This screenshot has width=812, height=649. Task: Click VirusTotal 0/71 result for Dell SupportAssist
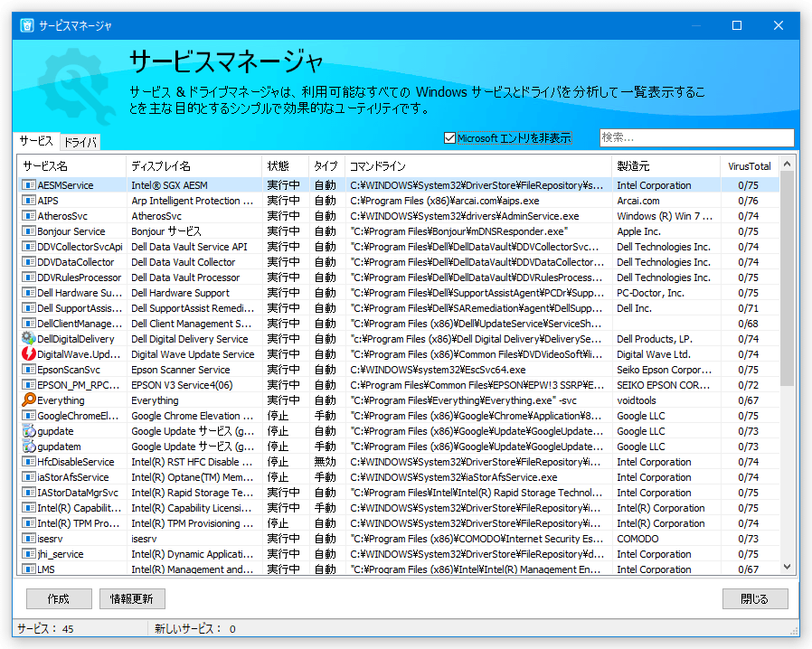coord(749,308)
